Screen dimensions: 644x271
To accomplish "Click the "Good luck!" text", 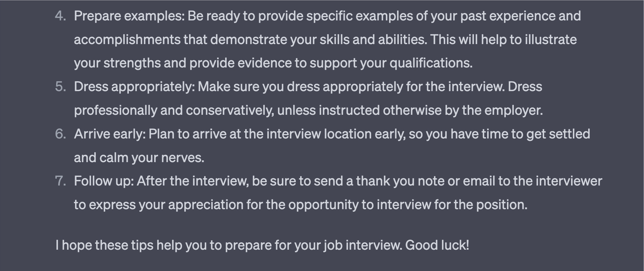I will [x=437, y=245].
